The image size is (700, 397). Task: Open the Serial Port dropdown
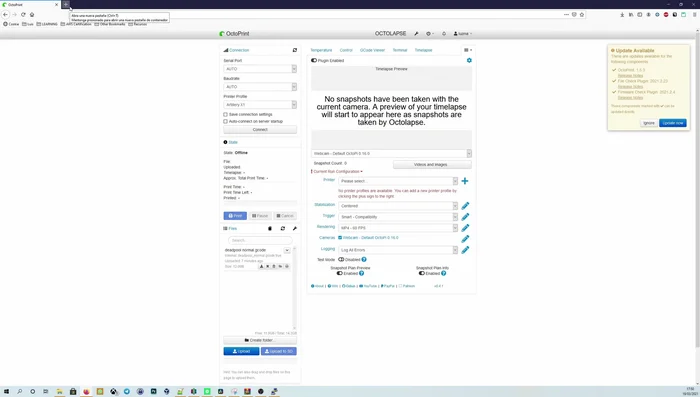pos(260,69)
